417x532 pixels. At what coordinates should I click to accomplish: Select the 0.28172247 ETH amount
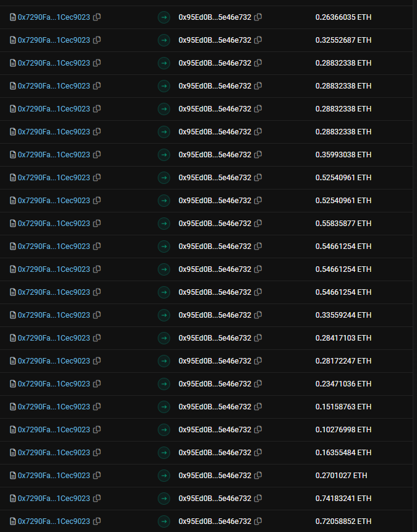343,360
